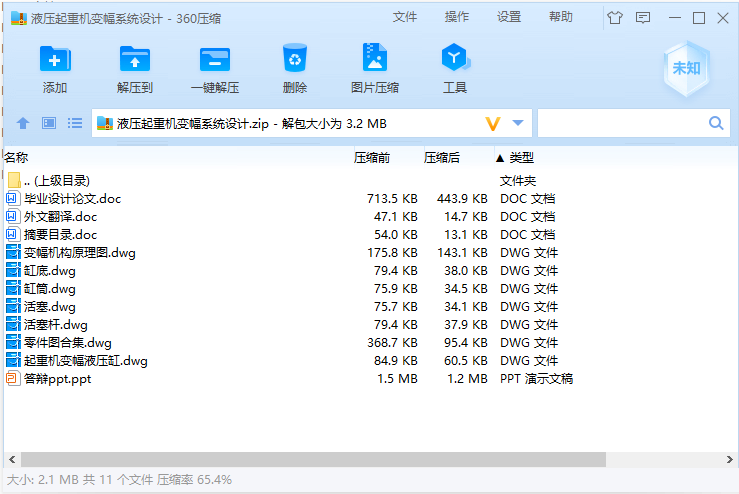Open the 图片压缩 (image compress) tool
The width and height of the screenshot is (739, 494).
tap(375, 58)
